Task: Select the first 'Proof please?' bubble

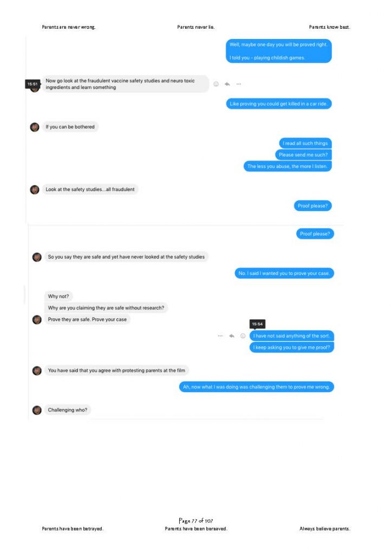Action: coord(312,205)
